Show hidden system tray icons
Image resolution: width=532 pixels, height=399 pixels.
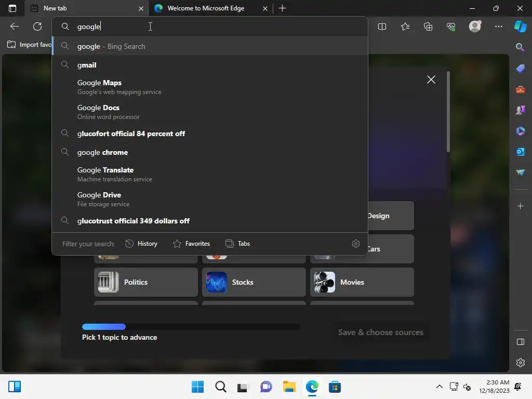(439, 387)
